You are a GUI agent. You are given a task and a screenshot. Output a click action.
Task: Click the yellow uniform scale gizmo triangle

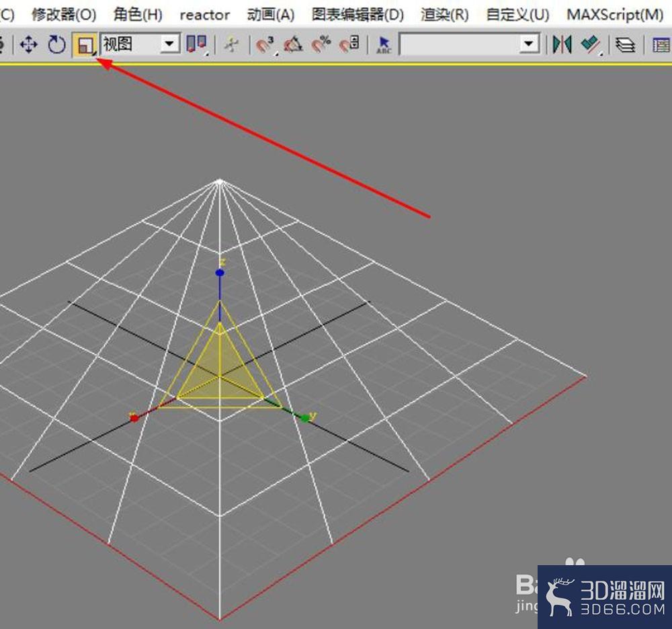point(220,371)
